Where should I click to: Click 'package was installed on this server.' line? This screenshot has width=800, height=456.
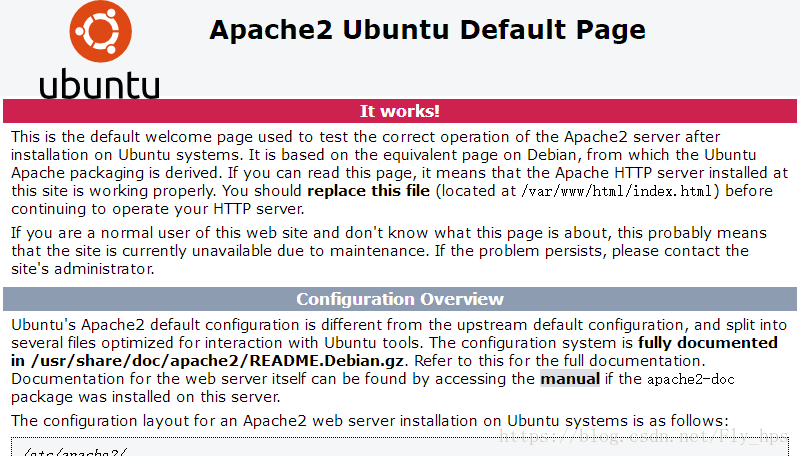tap(146, 397)
